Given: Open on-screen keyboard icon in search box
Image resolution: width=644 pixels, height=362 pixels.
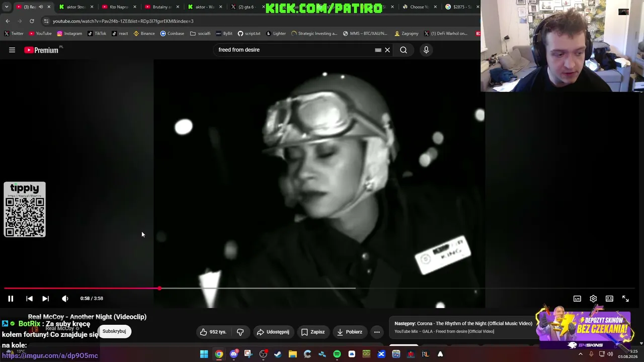Looking at the screenshot, I should (378, 50).
